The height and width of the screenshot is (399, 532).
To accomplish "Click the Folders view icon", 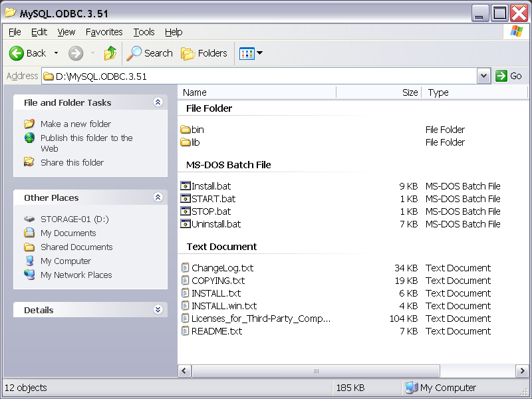I will [188, 53].
